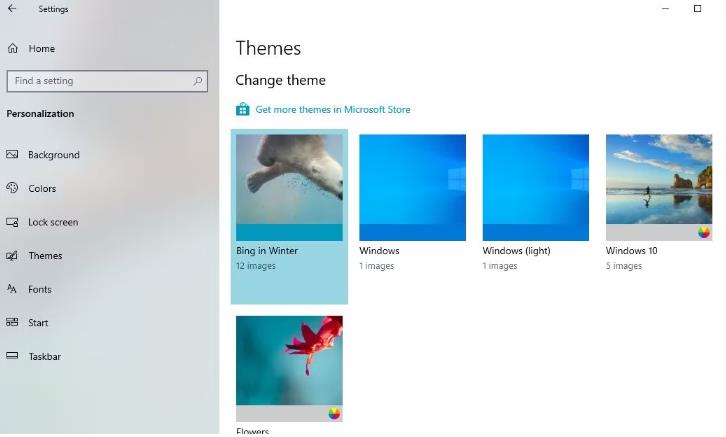Click the search magnifier icon

coord(198,81)
